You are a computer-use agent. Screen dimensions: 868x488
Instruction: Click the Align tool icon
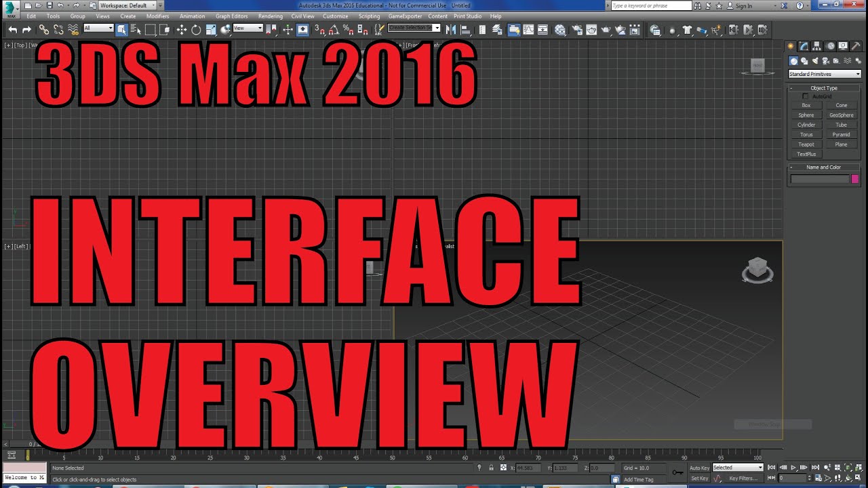click(x=465, y=29)
